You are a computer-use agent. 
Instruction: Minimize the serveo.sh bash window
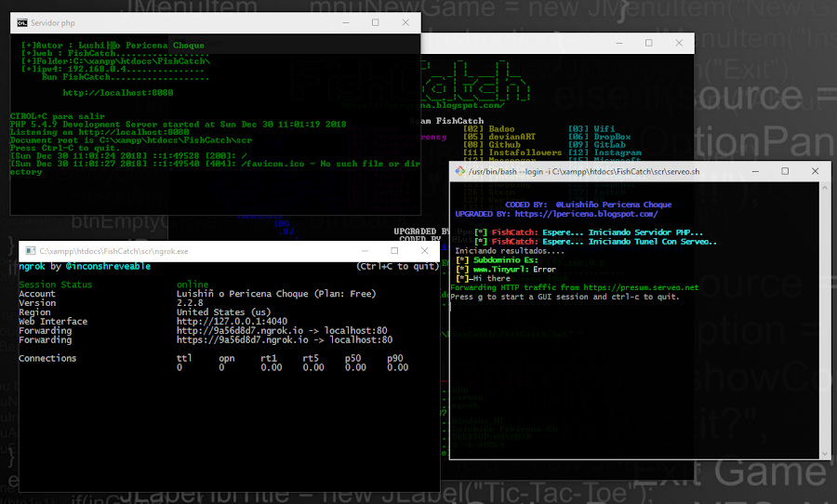click(755, 171)
